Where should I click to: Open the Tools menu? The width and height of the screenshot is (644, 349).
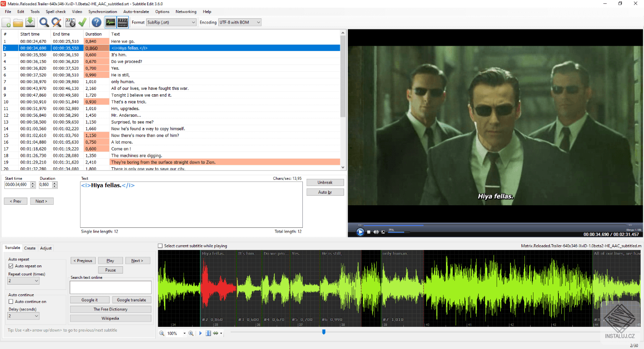click(35, 12)
